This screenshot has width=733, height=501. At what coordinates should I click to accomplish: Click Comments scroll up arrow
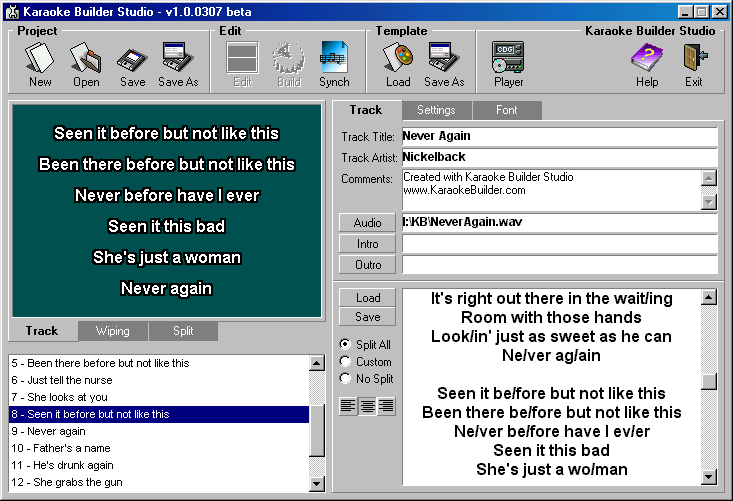[x=709, y=178]
